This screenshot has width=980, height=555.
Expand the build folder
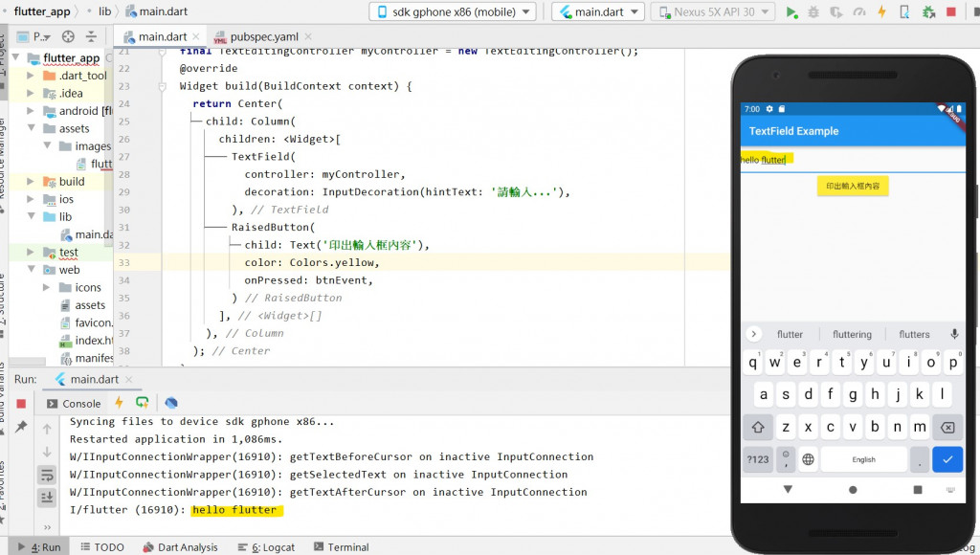30,181
